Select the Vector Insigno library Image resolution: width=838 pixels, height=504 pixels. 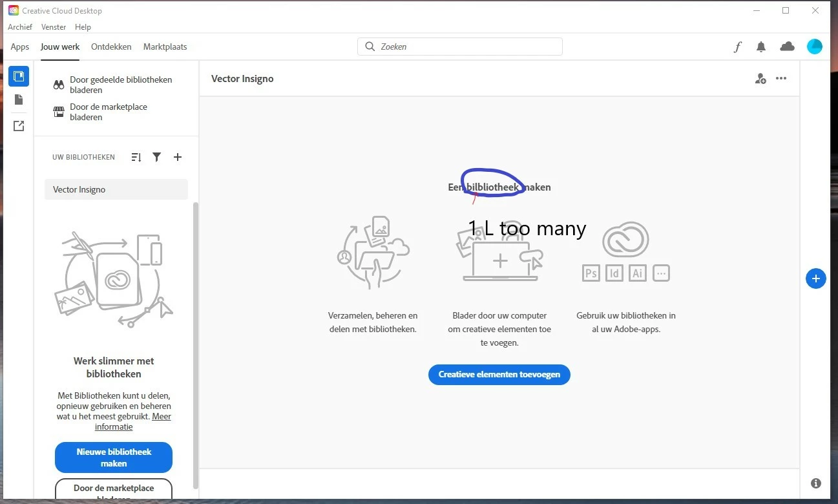116,189
